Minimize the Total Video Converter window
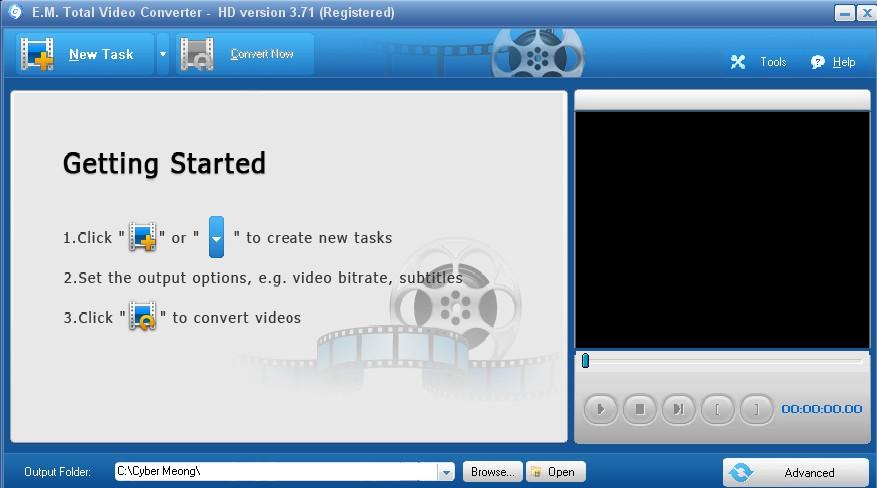 coord(845,13)
